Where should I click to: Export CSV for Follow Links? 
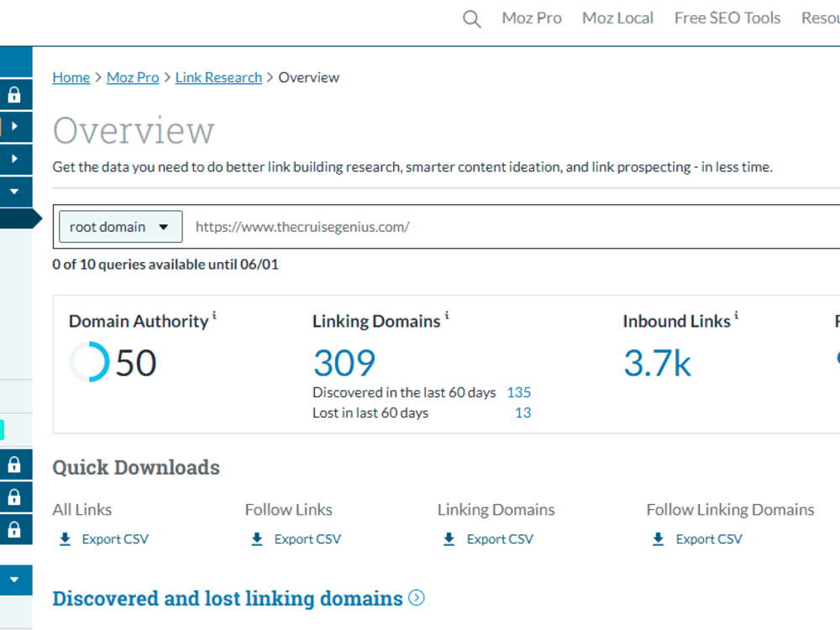pos(307,539)
